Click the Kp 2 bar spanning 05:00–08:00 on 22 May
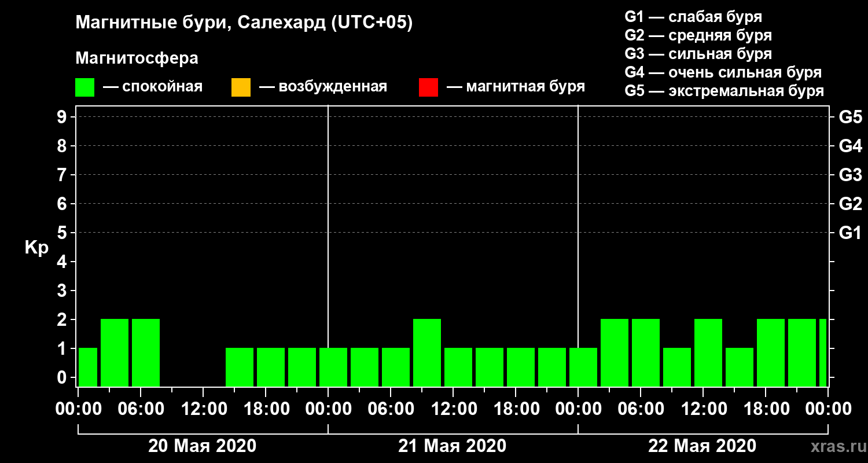Viewport: 868px width, 463px height. pyautogui.click(x=646, y=352)
